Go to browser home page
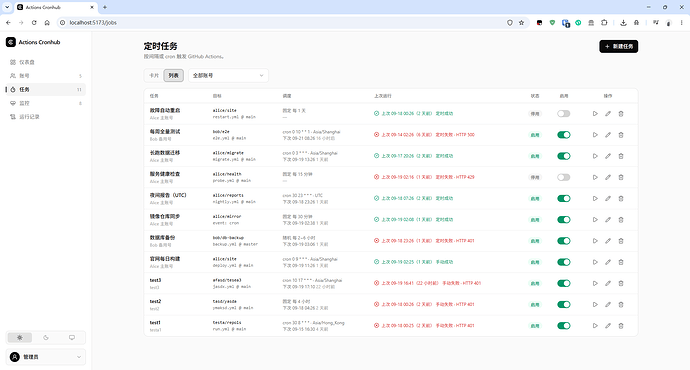Viewport: 690px width, 370px height. (47, 22)
